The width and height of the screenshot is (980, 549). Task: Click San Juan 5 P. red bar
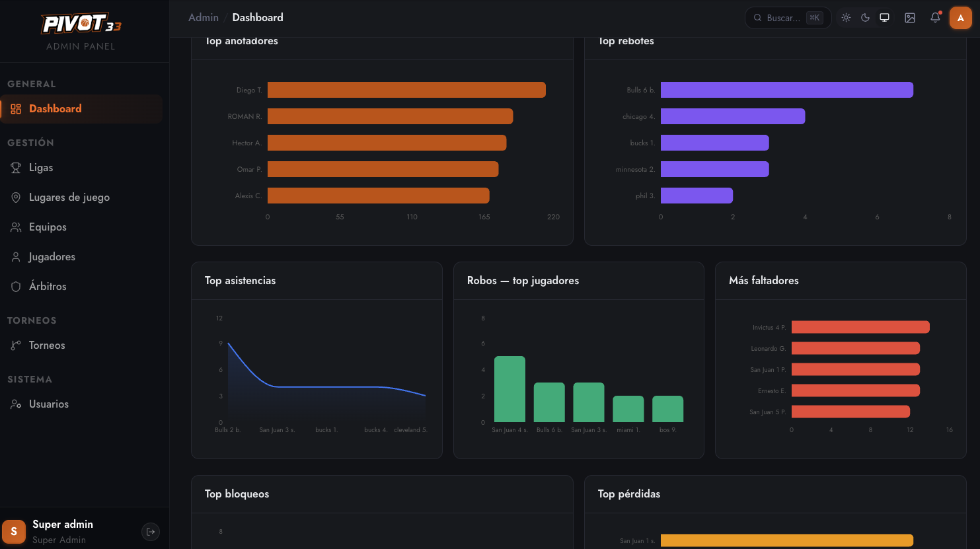pyautogui.click(x=850, y=412)
